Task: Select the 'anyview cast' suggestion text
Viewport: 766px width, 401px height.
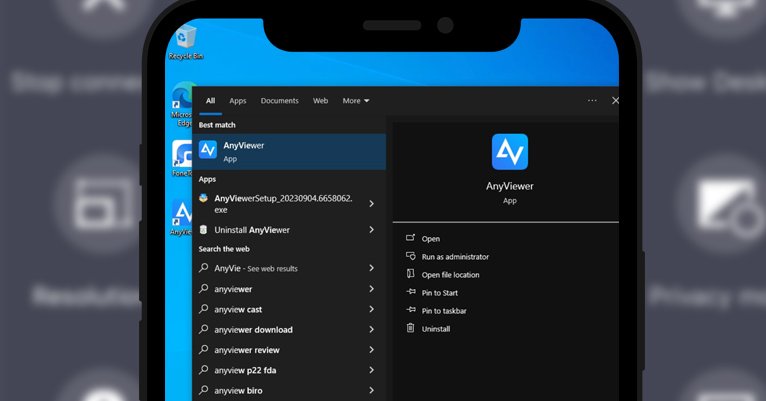Action: coord(238,309)
